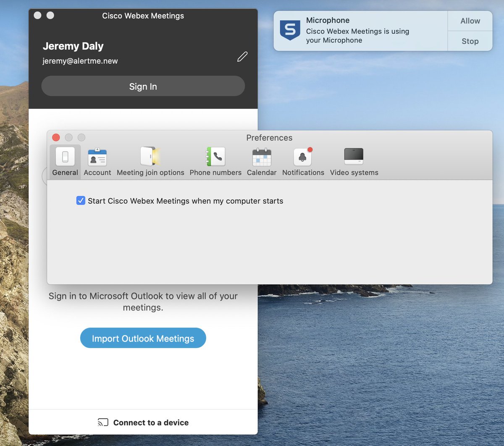Open the Phone numbers icon

(215, 157)
